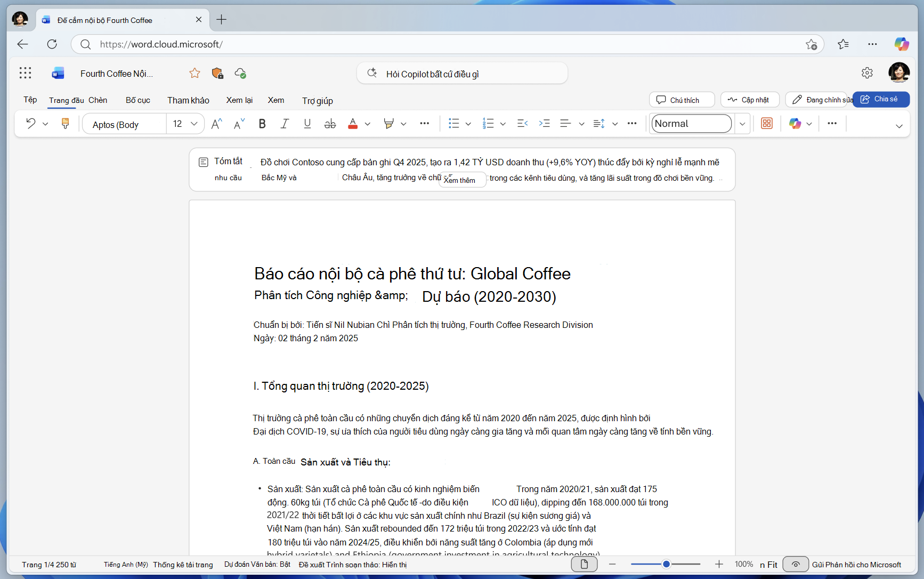Open the font name dropdown
Image resolution: width=924 pixels, height=579 pixels.
pos(124,124)
